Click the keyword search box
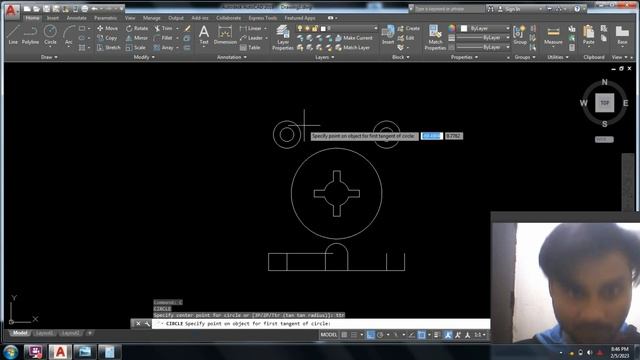The image size is (640, 360). (x=449, y=9)
